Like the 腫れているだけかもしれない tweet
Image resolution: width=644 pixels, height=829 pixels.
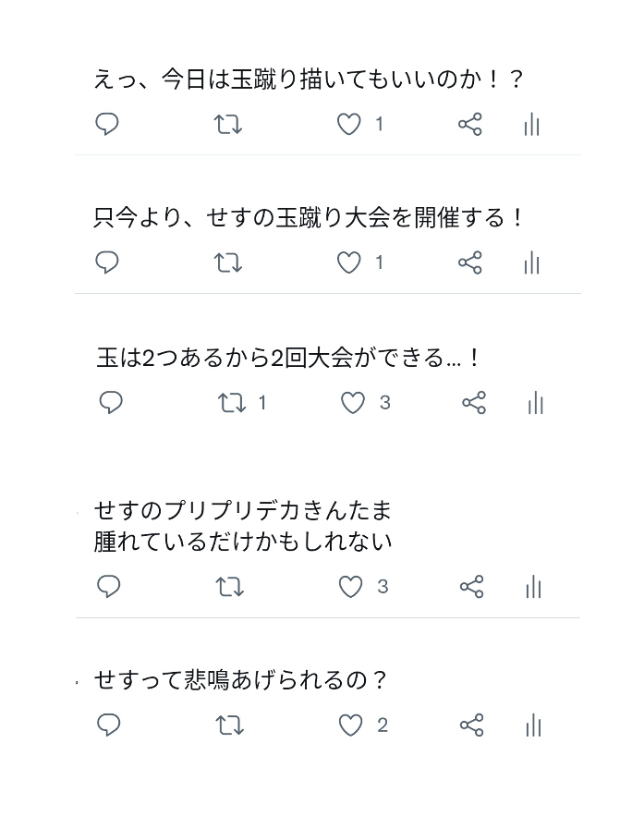[x=351, y=587]
